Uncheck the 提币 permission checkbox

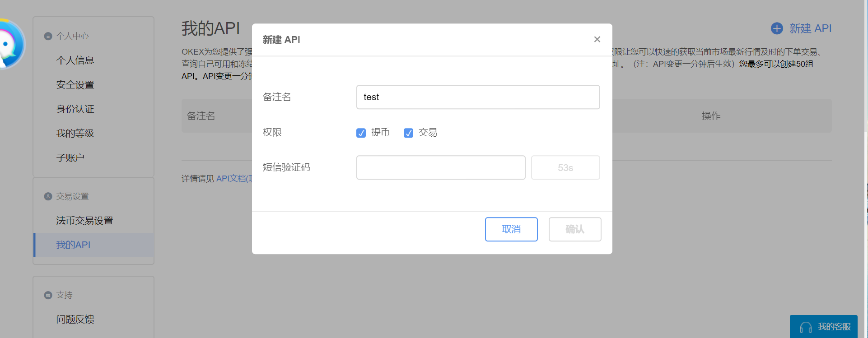(361, 133)
